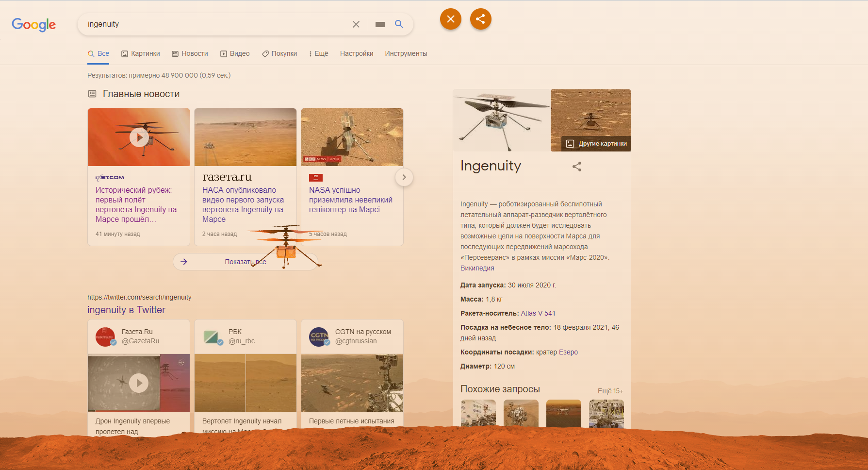This screenshot has width=868, height=470.
Task: Share the animation via orange share button
Action: 481,19
